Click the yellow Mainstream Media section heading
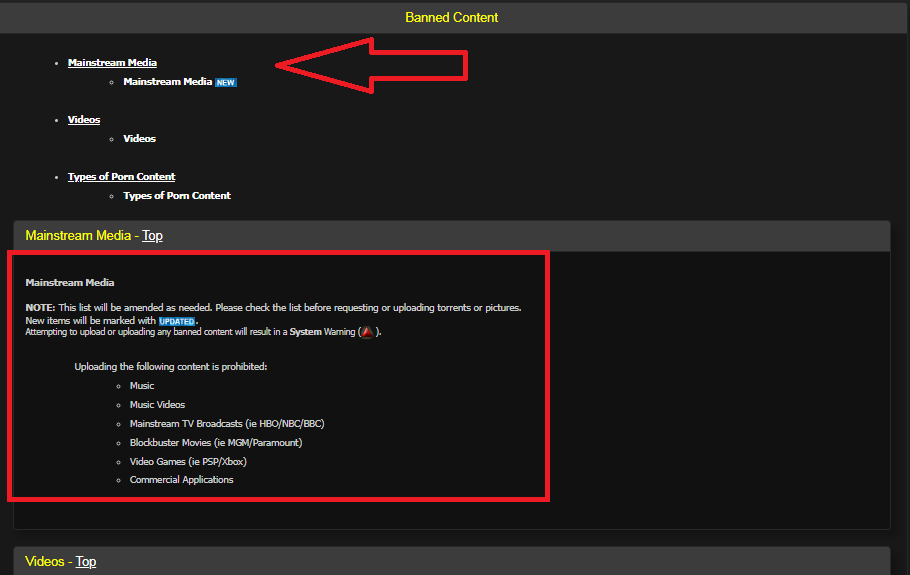The width and height of the screenshot is (910, 575). pos(77,236)
